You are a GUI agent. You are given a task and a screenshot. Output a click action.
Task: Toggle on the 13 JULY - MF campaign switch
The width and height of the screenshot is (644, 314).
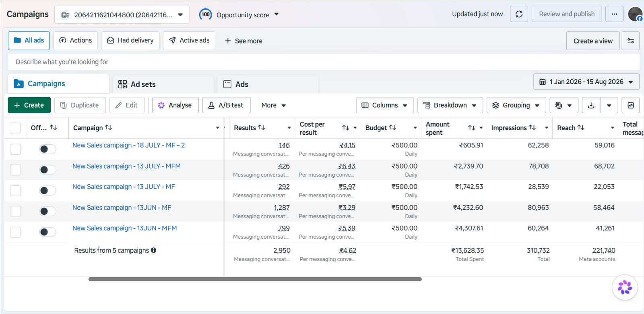(x=47, y=191)
